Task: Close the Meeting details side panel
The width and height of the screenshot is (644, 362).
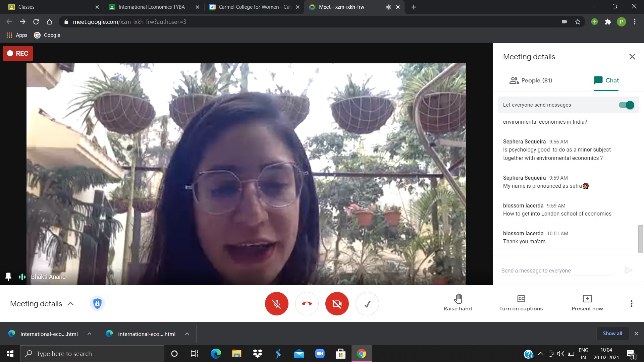Action: pyautogui.click(x=632, y=57)
